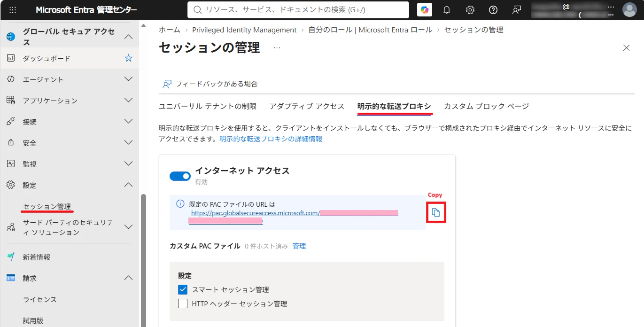Collapse the グローバル セキュア アクセス section
The image size is (644, 327).
[x=128, y=37]
